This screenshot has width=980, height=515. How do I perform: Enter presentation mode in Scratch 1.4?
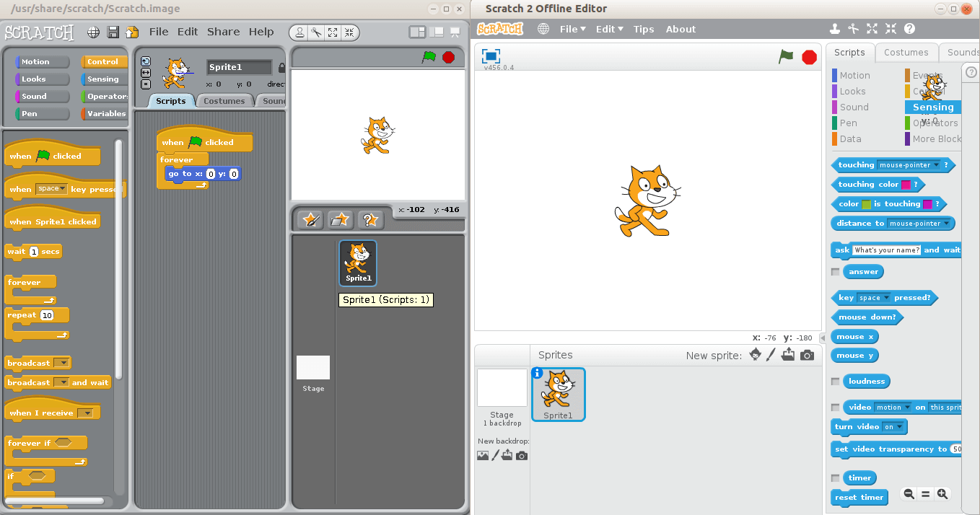pyautogui.click(x=455, y=32)
